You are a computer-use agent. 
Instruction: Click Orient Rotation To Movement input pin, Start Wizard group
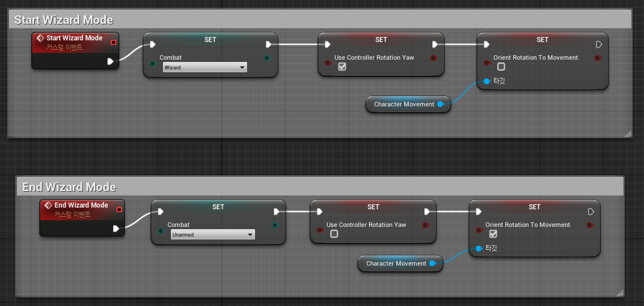tap(487, 63)
